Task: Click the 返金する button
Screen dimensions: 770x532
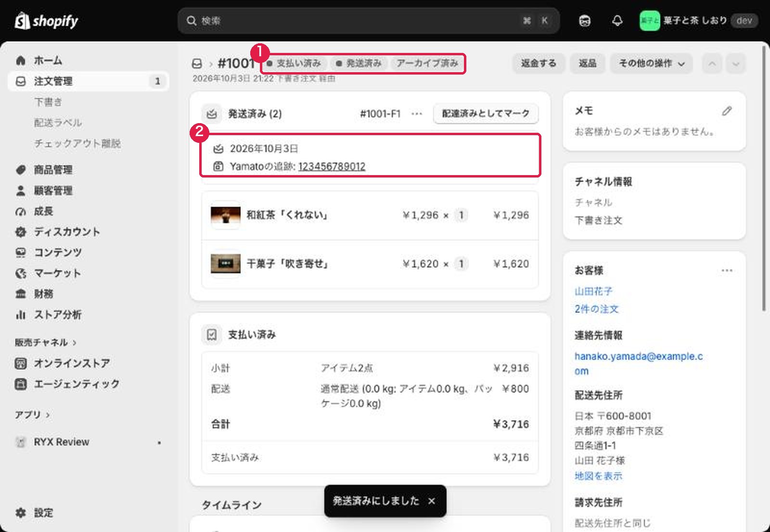Action: [x=539, y=63]
